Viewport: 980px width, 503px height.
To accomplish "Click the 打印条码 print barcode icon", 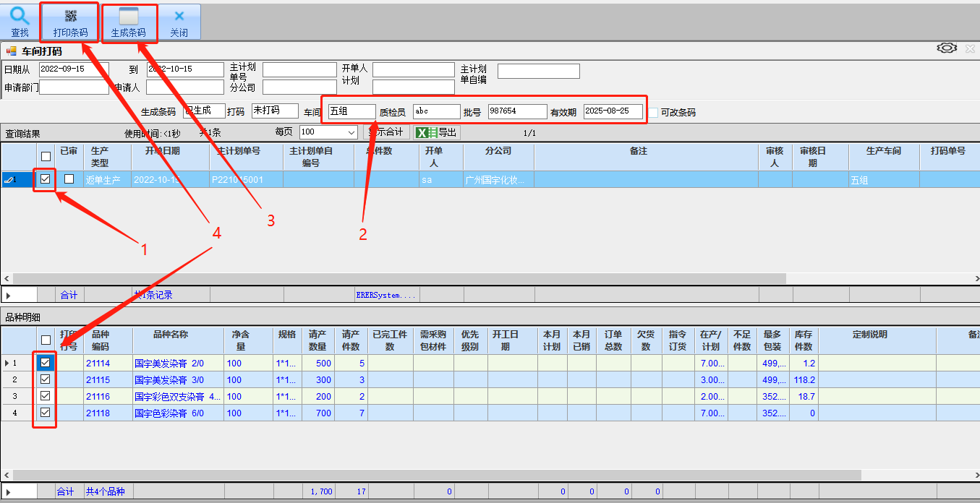I will (x=70, y=16).
